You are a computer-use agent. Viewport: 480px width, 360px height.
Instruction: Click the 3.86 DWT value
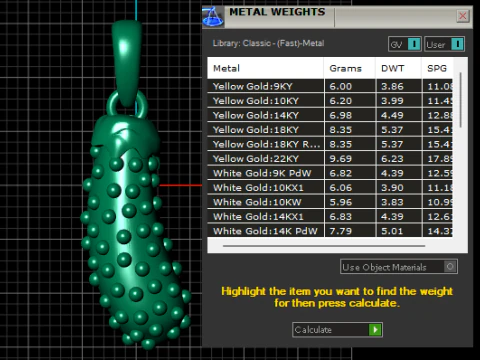392,86
